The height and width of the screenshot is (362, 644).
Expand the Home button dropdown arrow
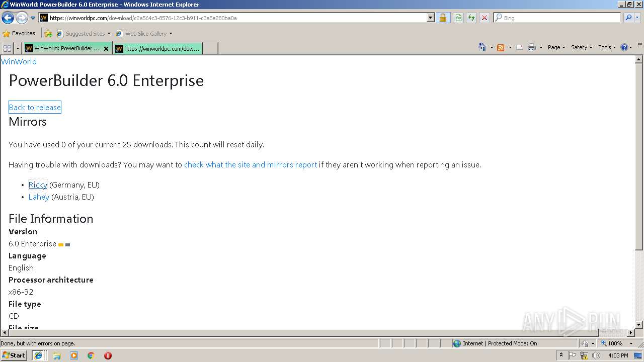coord(492,47)
